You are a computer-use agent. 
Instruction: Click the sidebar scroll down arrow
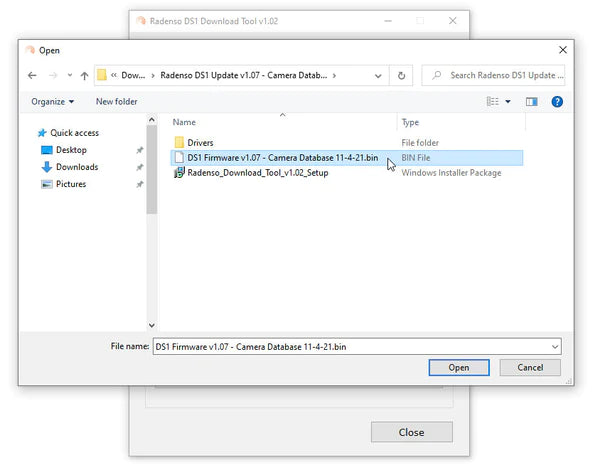[x=152, y=325]
